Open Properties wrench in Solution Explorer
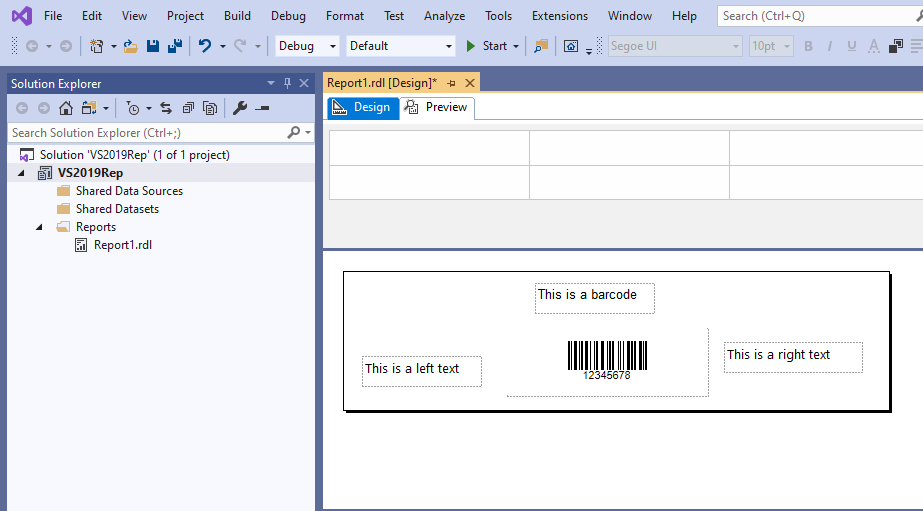 (x=240, y=108)
